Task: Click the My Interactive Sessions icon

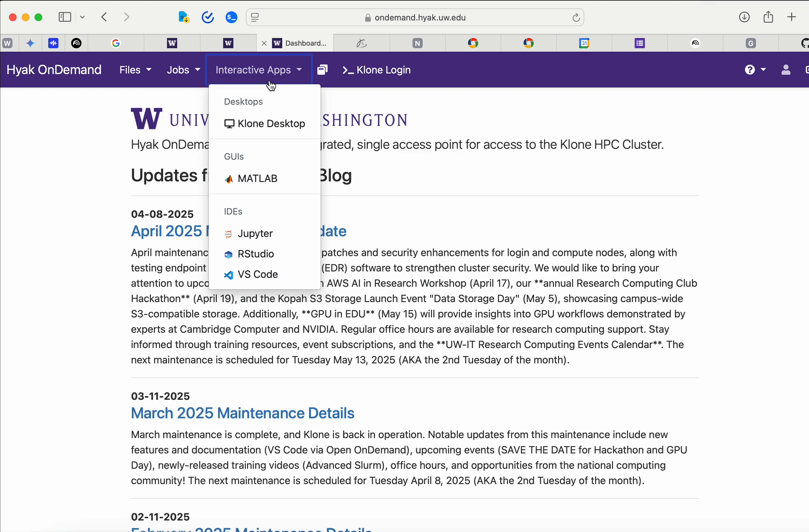Action: click(x=322, y=70)
